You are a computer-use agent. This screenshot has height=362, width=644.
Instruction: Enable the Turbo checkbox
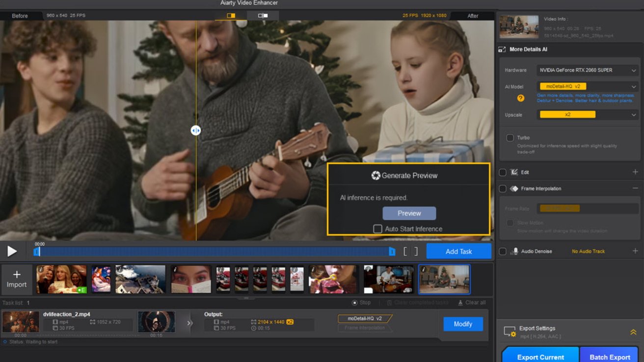tap(510, 138)
